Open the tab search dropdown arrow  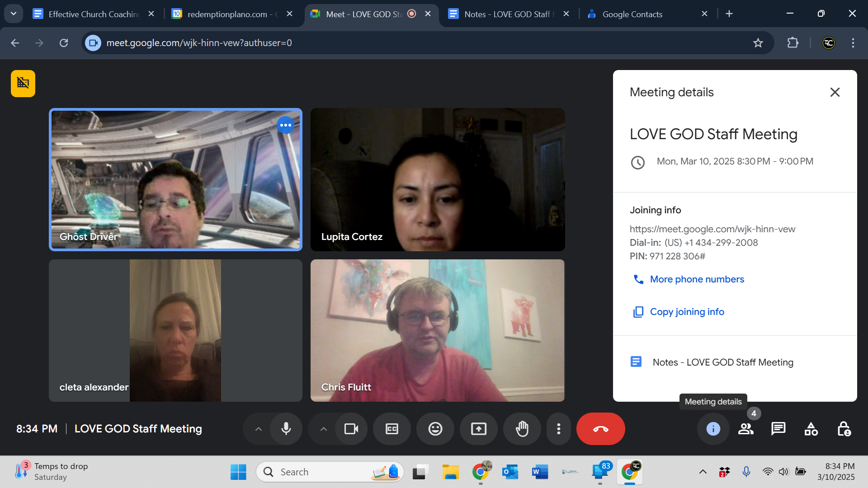[14, 14]
